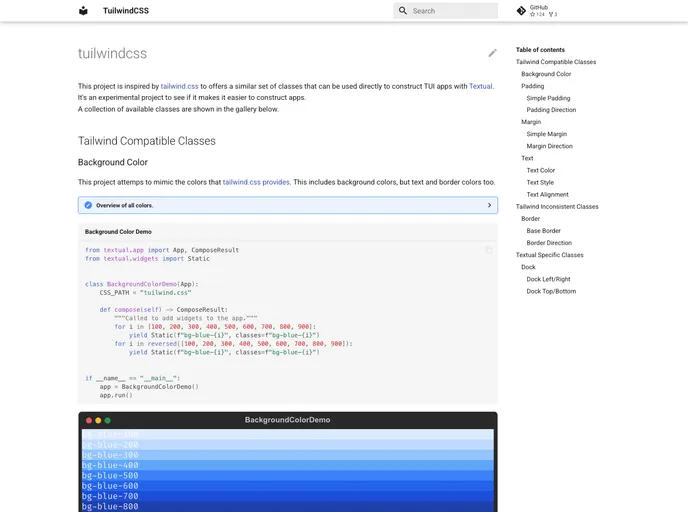Focus the Search input field
This screenshot has width=688, height=512.
[x=446, y=11]
